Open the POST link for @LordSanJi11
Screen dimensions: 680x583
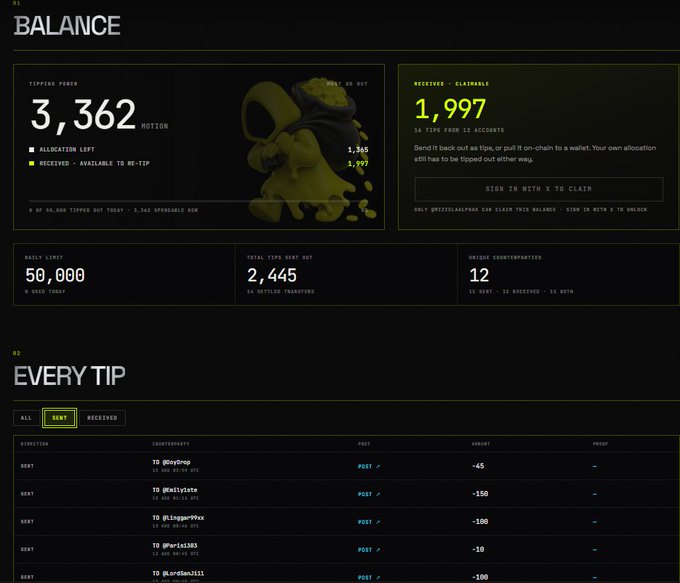[x=369, y=577]
